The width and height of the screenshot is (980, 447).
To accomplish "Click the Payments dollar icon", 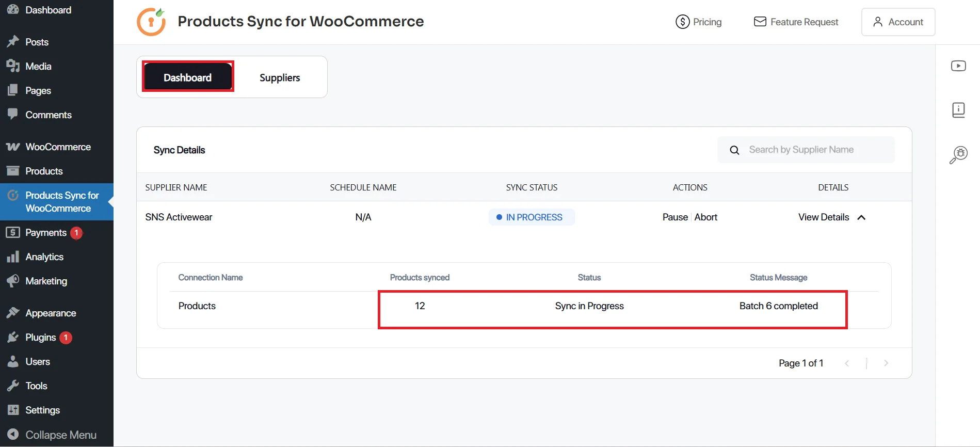I will (13, 232).
